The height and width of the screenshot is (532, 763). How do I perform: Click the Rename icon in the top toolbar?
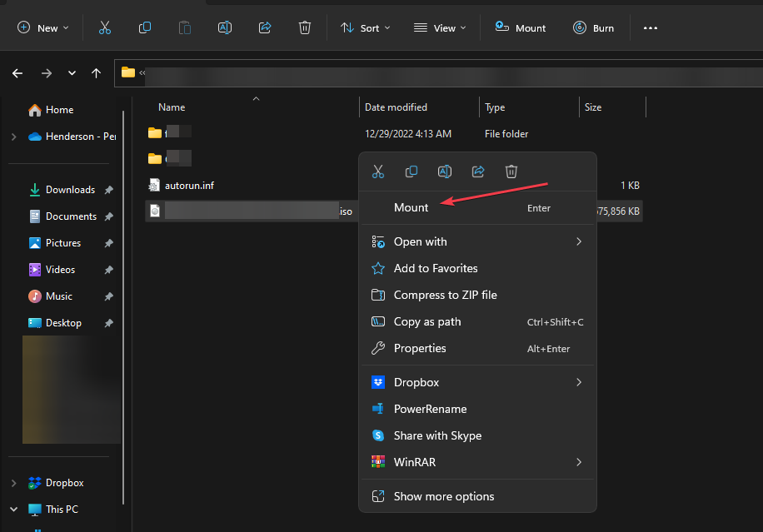click(224, 27)
